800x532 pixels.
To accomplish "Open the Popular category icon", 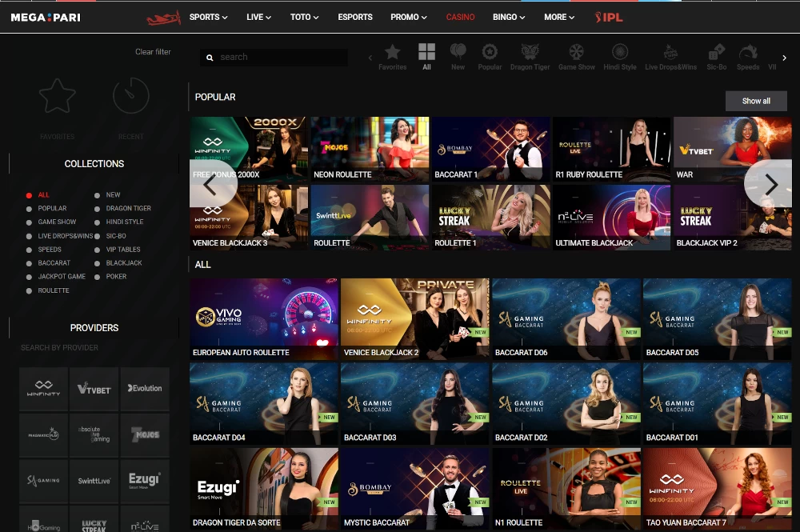I will [490, 52].
